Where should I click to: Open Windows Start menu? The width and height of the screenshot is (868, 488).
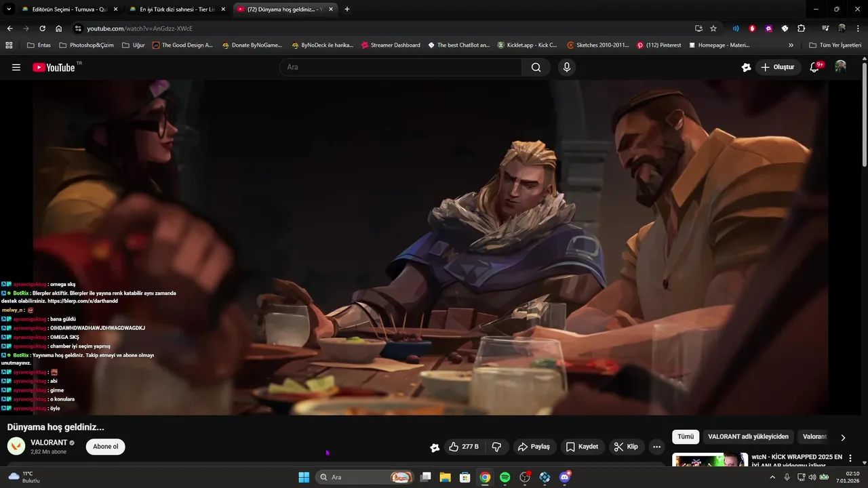[x=304, y=477]
